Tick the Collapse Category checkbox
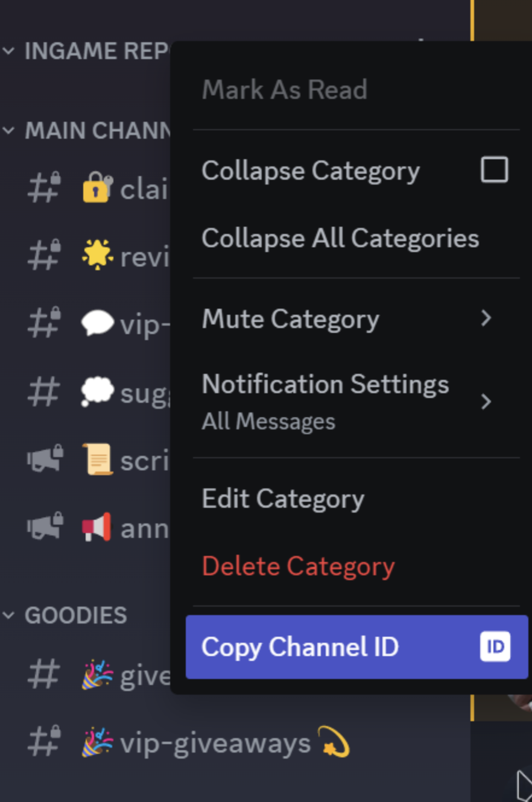Image resolution: width=532 pixels, height=802 pixels. click(x=494, y=170)
